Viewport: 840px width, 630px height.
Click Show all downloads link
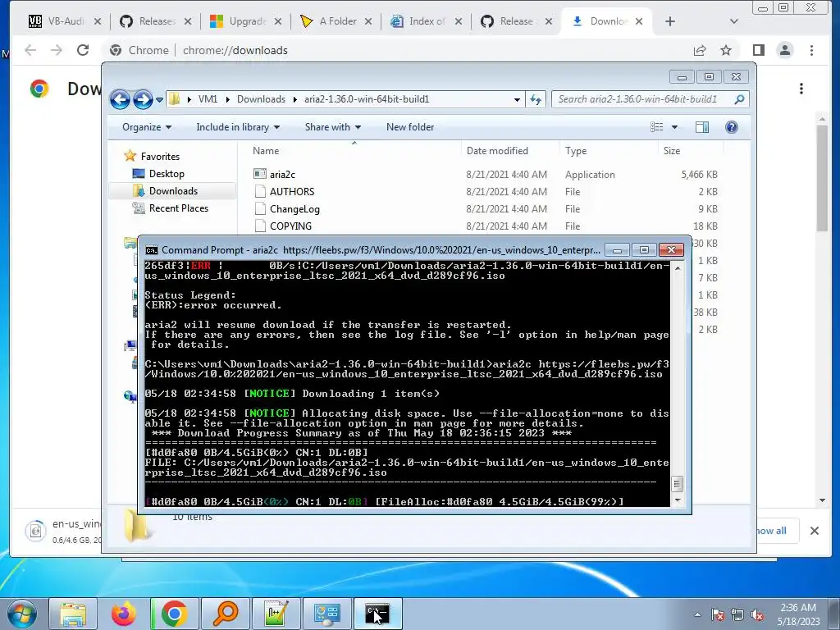(x=771, y=531)
